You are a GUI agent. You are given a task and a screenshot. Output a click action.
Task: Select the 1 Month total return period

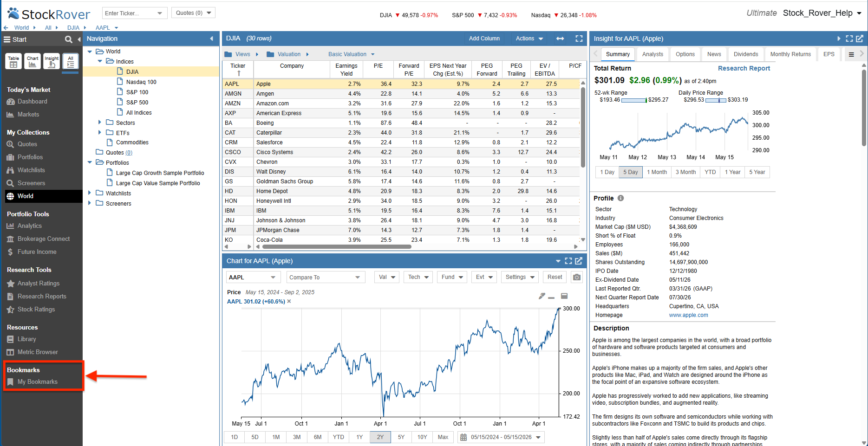coord(657,172)
